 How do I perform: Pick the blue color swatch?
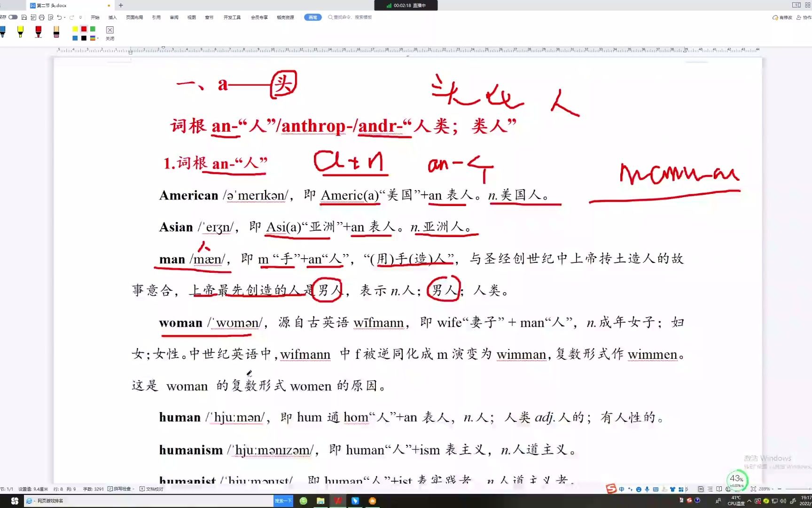(75, 38)
